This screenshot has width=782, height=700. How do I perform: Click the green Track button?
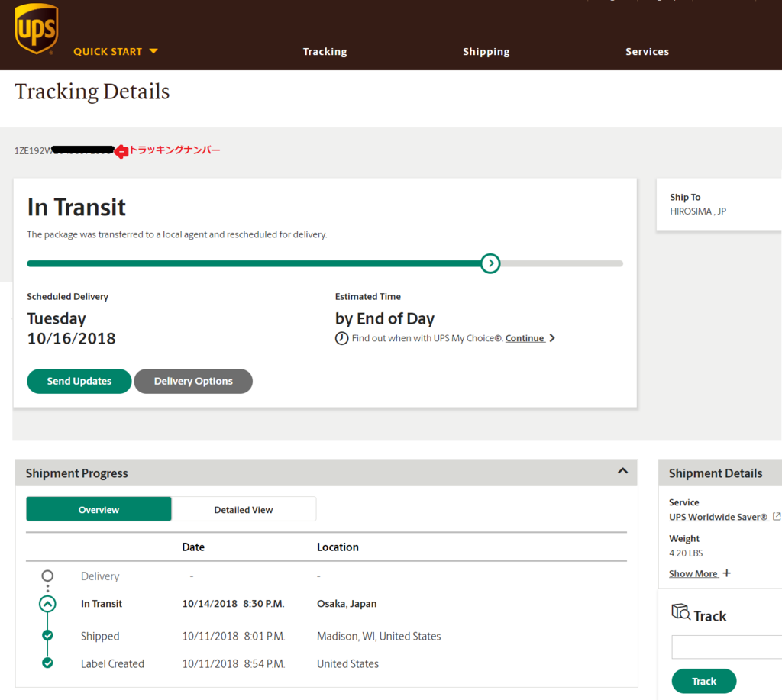click(x=703, y=681)
